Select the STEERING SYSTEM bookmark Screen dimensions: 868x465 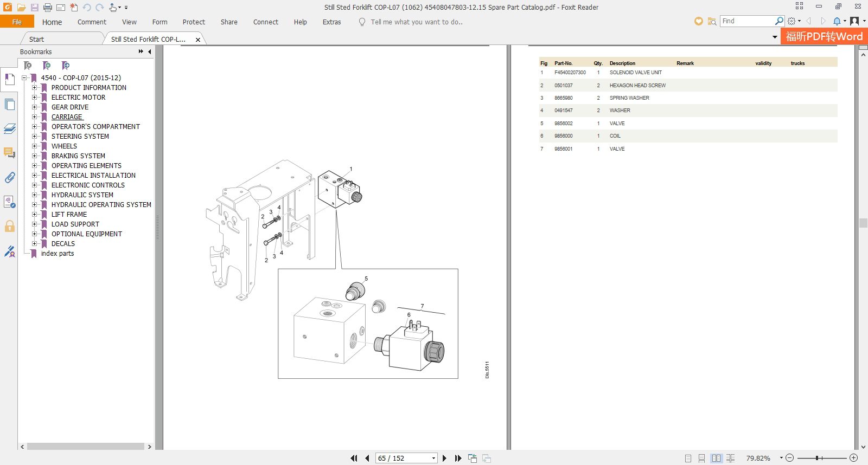pos(80,136)
